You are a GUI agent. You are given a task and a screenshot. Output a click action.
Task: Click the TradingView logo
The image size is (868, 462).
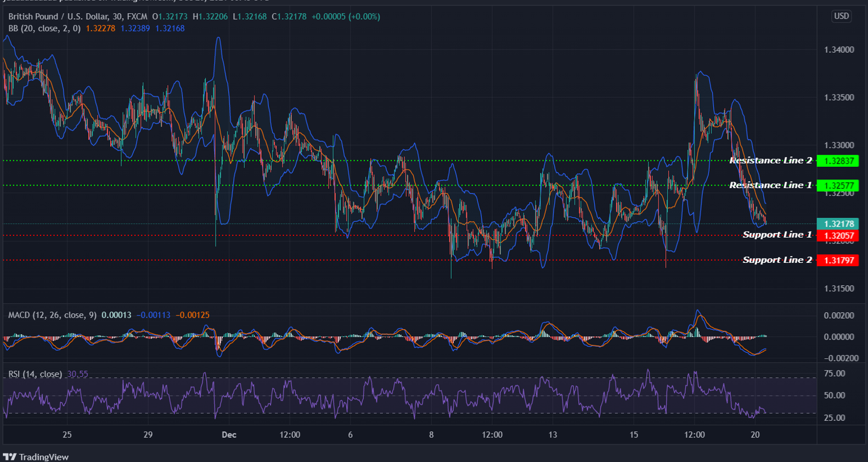pos(36,457)
